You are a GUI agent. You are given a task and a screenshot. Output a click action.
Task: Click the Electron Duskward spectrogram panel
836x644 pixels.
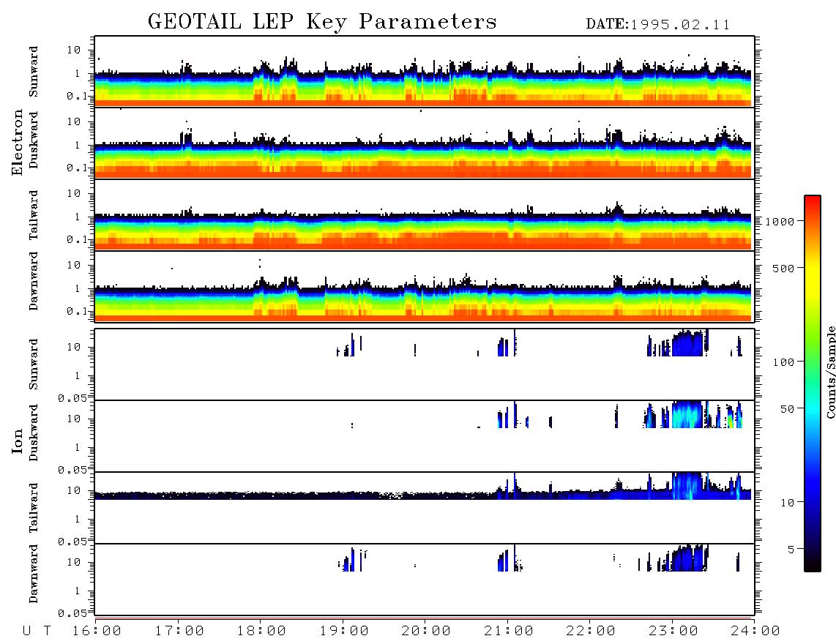click(x=425, y=143)
